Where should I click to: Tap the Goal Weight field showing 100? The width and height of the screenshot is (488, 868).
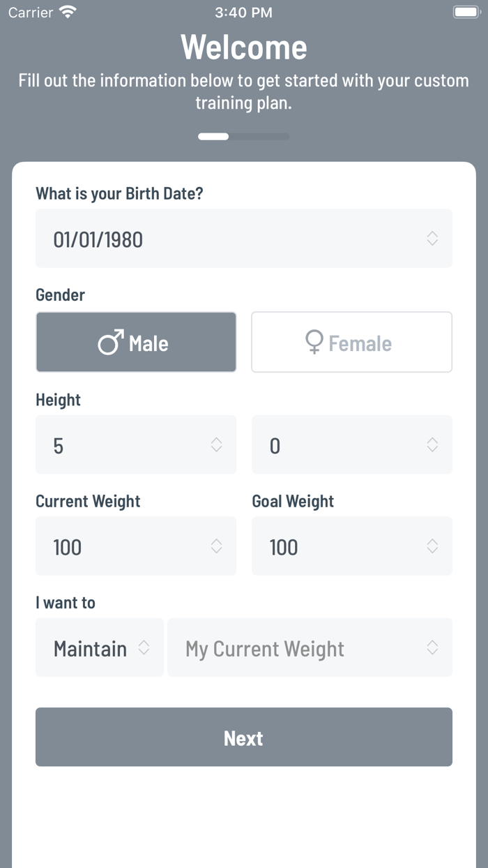click(x=351, y=546)
